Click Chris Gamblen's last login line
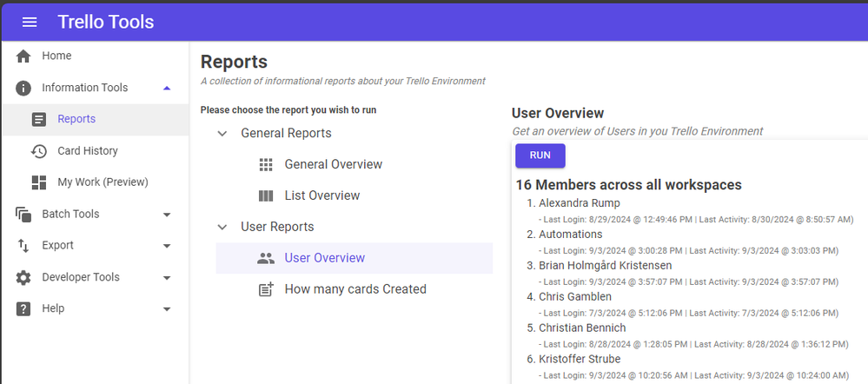Image resolution: width=868 pixels, height=384 pixels. [688, 313]
